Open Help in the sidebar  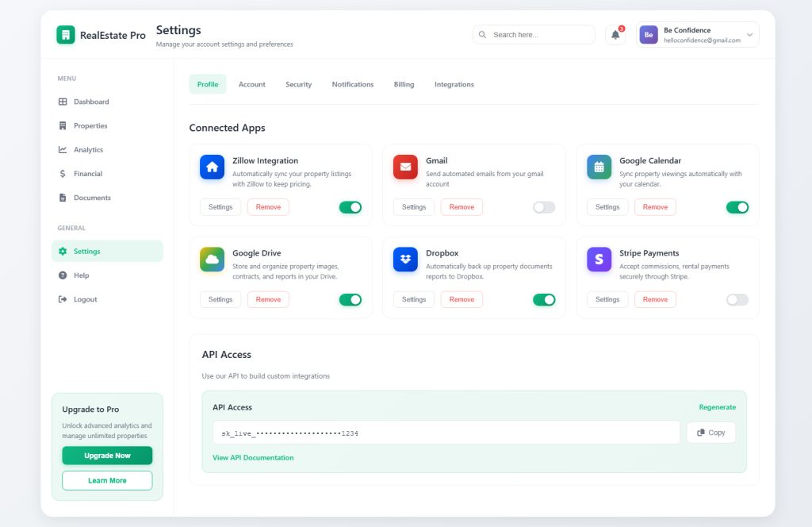107,275
